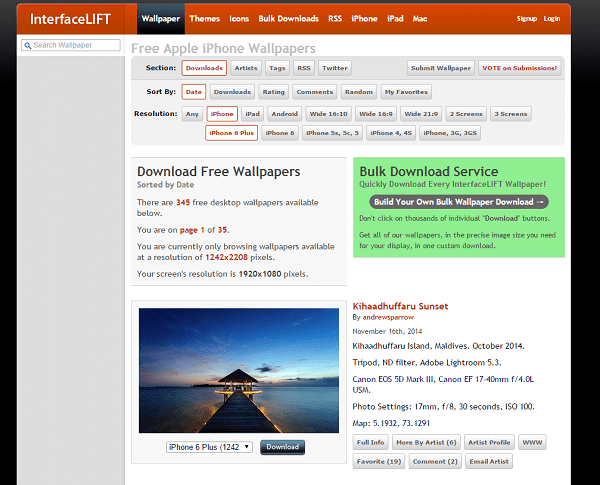The width and height of the screenshot is (600, 485).
Task: Select iPhone 6 Plus resolution filter
Action: pos(232,133)
